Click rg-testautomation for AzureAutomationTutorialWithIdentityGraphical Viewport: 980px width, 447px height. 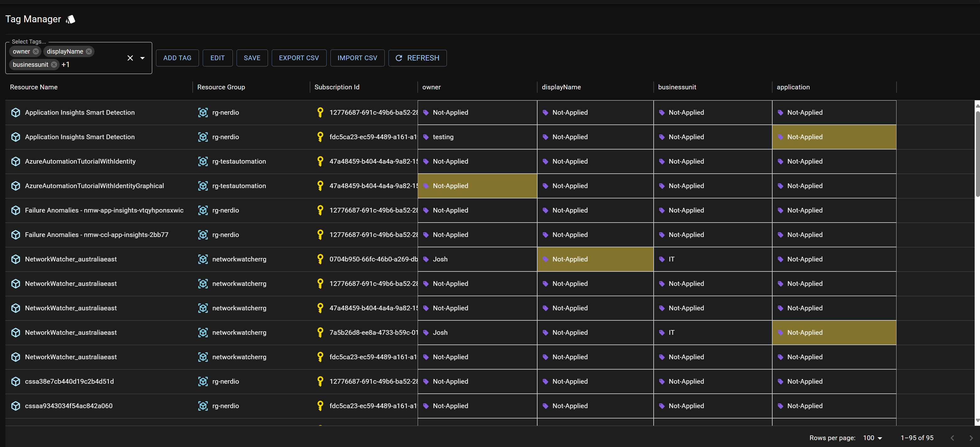pos(239,186)
